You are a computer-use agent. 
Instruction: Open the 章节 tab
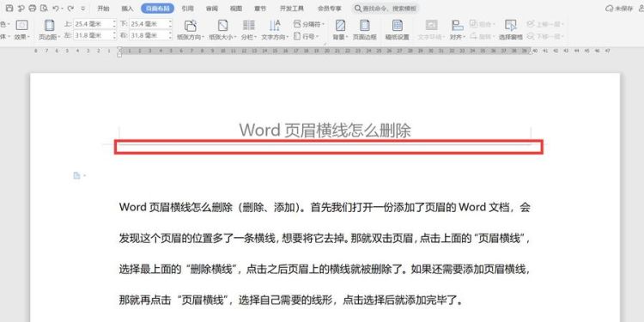[x=260, y=9]
